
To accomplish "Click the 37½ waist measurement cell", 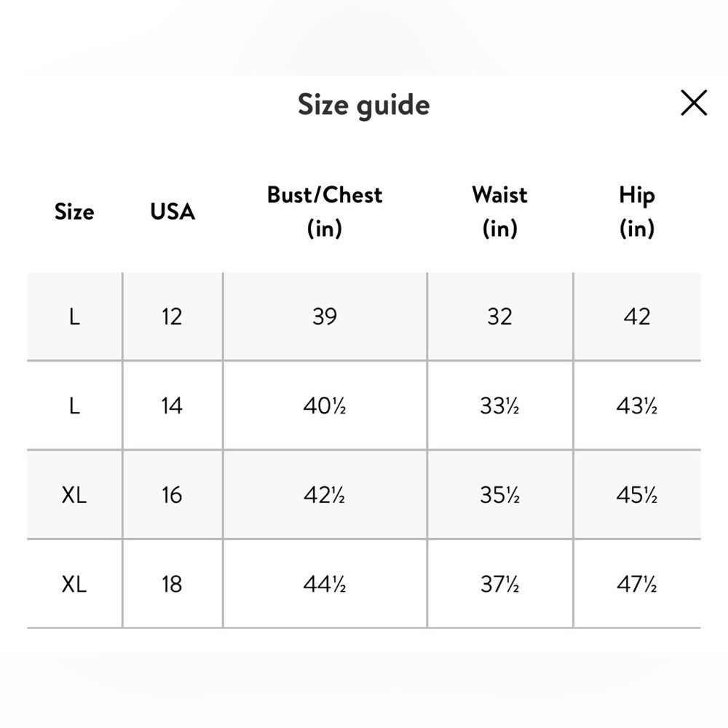I will (500, 584).
